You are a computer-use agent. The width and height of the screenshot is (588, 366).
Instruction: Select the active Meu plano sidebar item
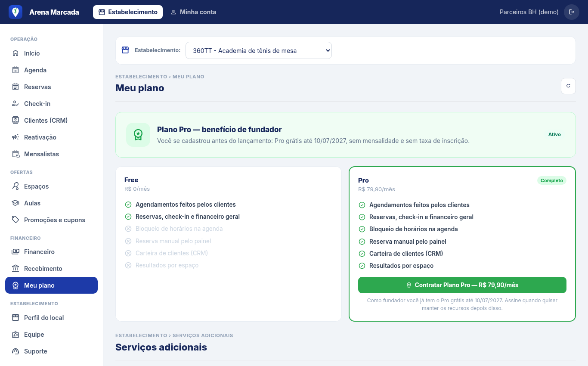[51, 285]
